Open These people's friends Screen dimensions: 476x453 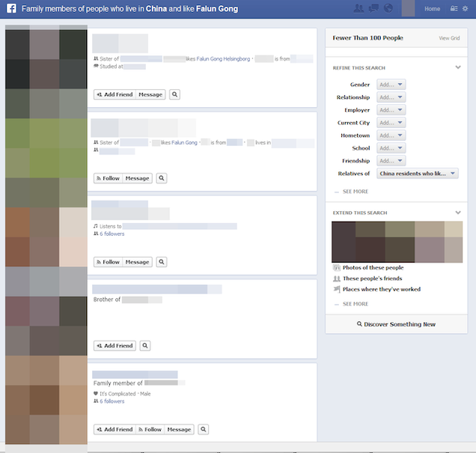pos(372,279)
